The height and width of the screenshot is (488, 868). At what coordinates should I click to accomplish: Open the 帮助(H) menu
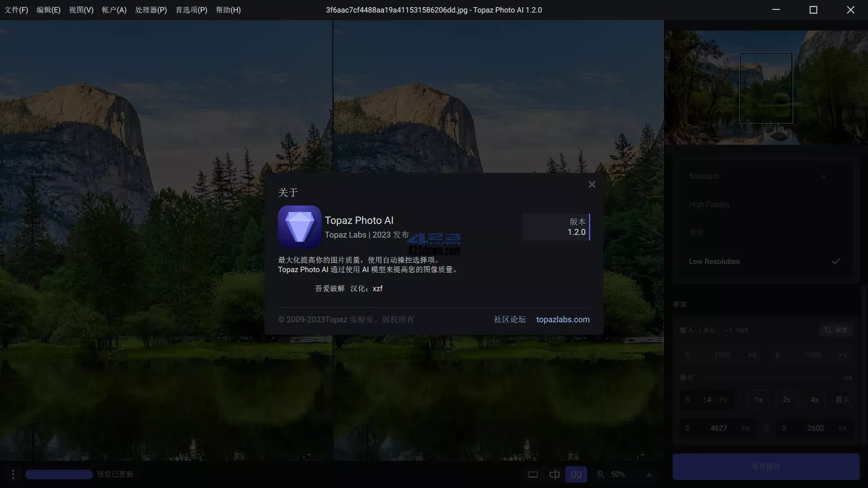tap(228, 10)
